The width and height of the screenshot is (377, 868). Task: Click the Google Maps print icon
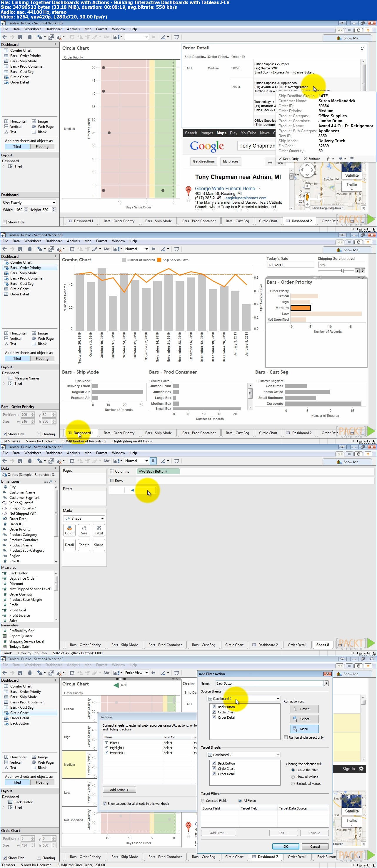click(270, 163)
